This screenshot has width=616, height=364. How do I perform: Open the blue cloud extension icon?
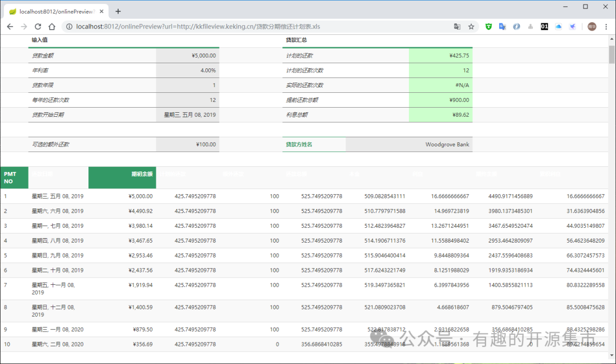(x=558, y=27)
